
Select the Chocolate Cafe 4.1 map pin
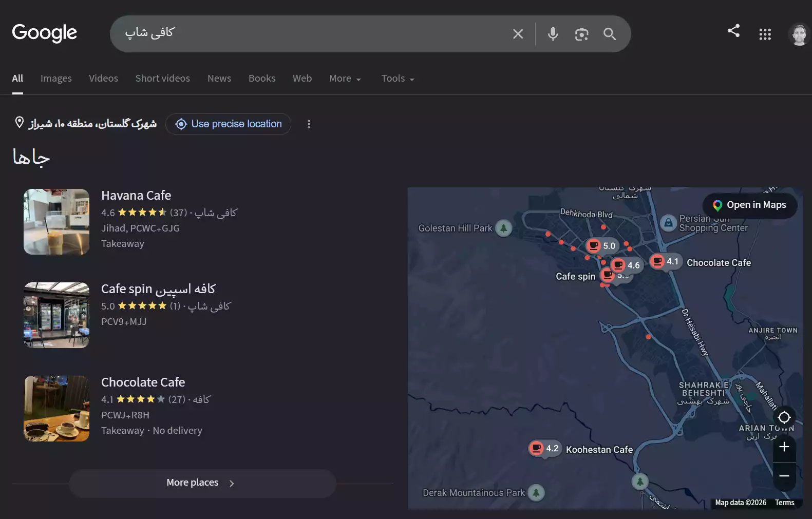(666, 262)
